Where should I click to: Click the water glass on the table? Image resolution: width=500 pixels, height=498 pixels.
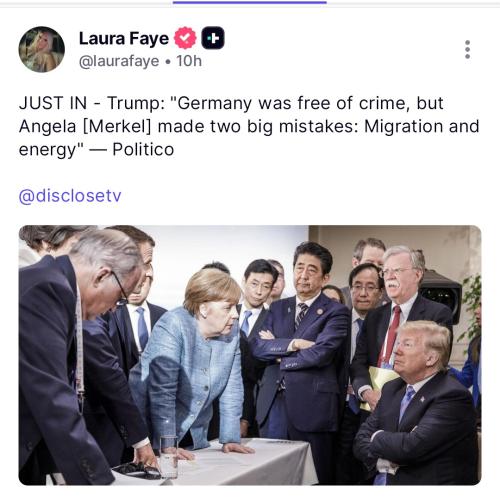169,456
